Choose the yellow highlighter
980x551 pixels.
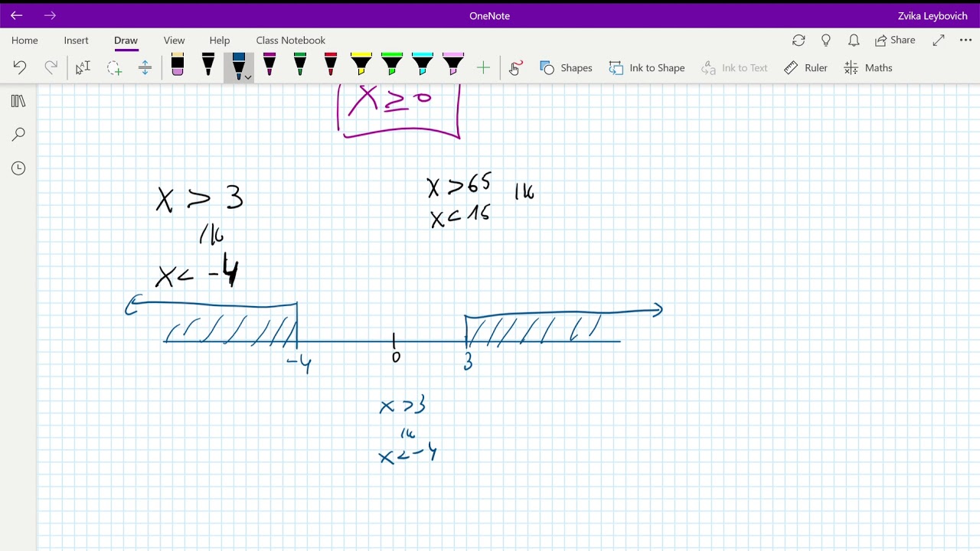click(x=361, y=66)
